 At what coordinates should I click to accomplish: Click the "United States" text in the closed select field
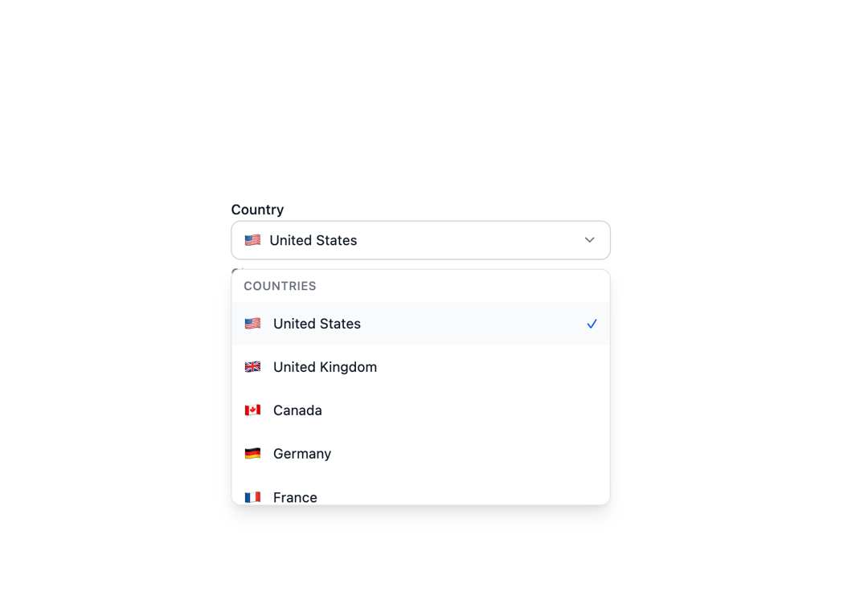coord(313,240)
